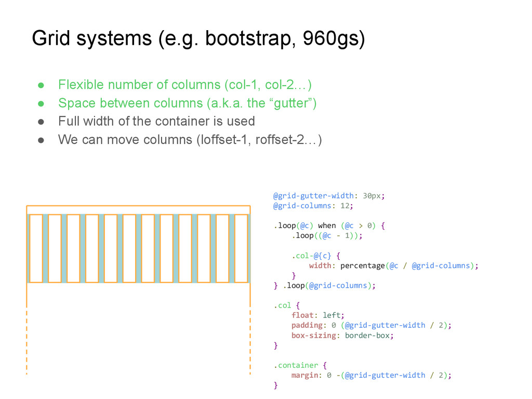Select the bullet 'Space between columns (a.k.a. the "gutter")'
The height and width of the screenshot is (399, 532).
[187, 103]
